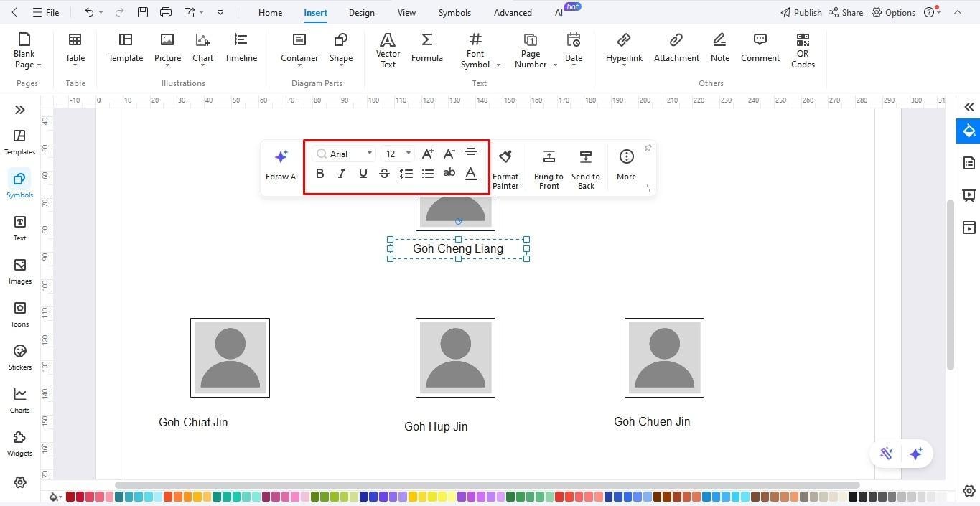Open the Stickers sidebar panel
980x506 pixels.
(x=19, y=357)
